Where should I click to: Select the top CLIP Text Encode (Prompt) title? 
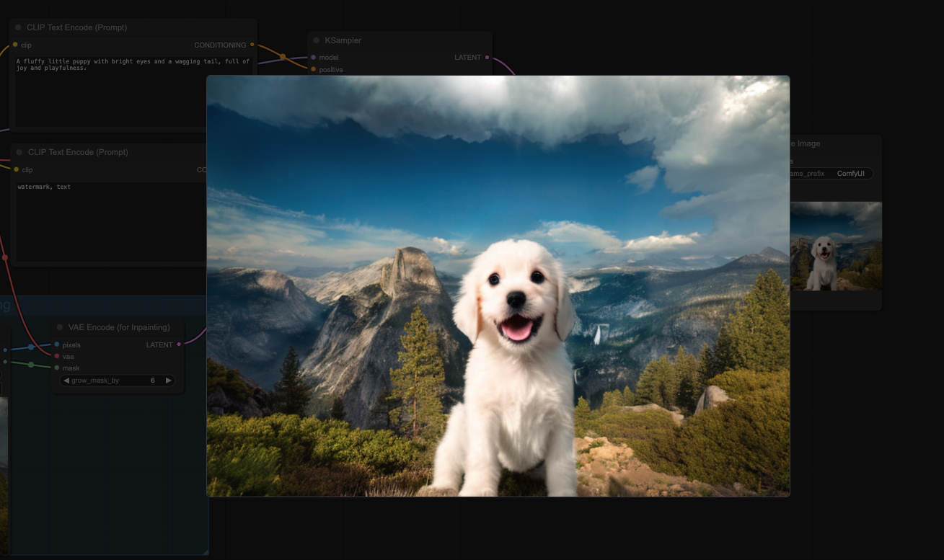(77, 27)
